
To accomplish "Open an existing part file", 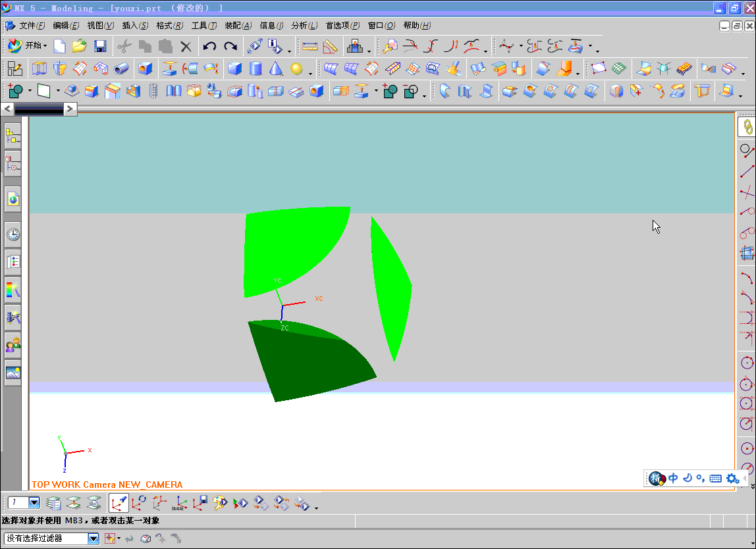I will pyautogui.click(x=80, y=45).
